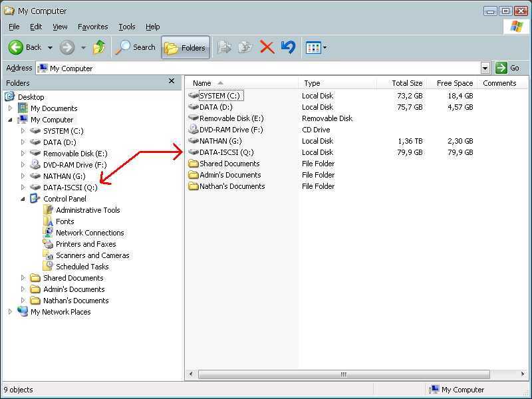
Task: Sort by the Name column header
Action: pos(242,83)
